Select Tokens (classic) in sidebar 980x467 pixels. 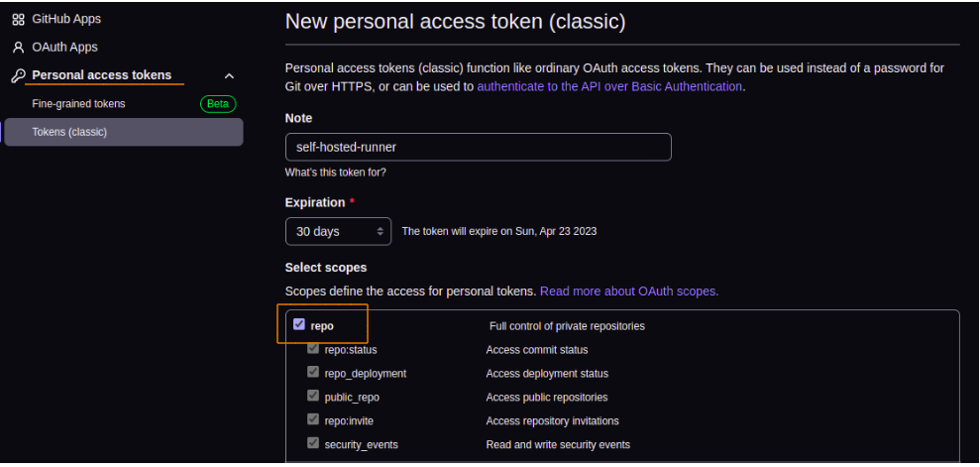[69, 132]
